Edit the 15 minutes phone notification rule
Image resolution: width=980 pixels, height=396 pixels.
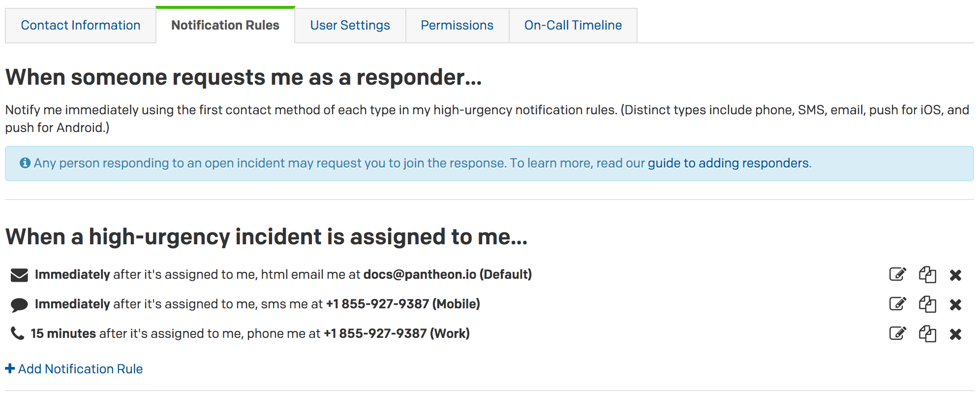(x=897, y=333)
